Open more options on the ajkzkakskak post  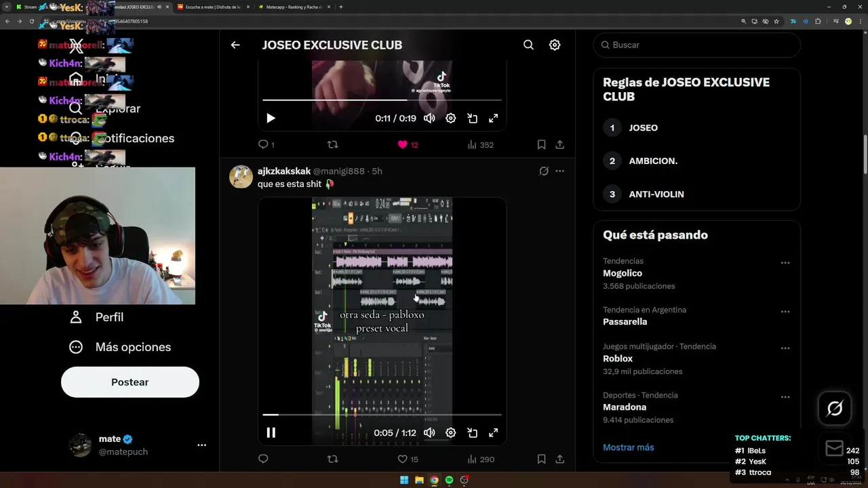click(x=559, y=171)
